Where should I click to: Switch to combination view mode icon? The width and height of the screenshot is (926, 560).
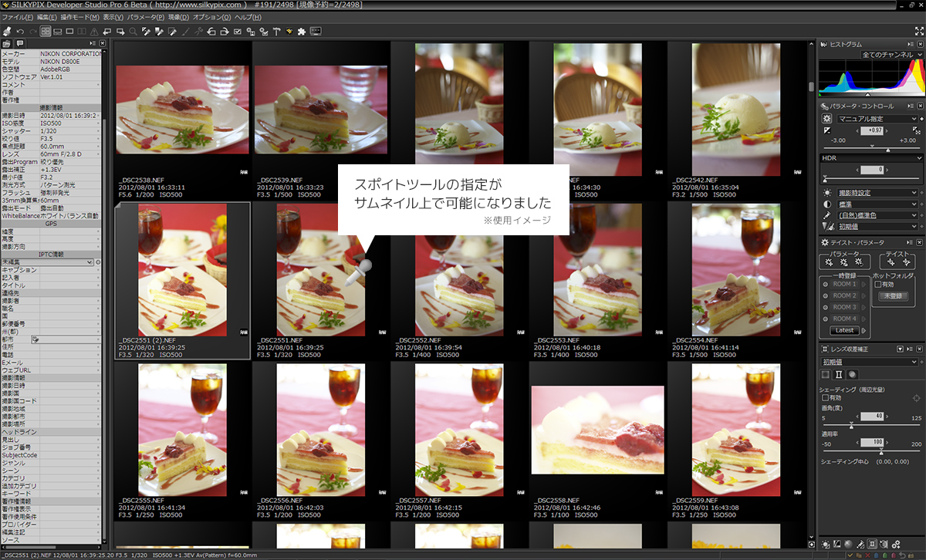(58, 32)
